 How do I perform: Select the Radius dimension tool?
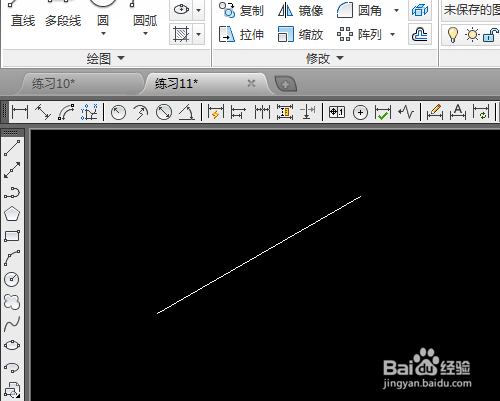pyautogui.click(x=118, y=112)
